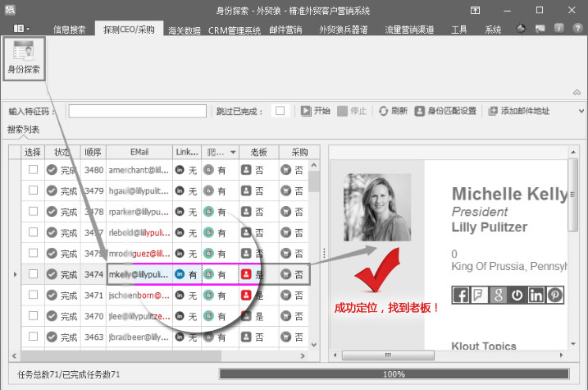The image size is (588, 390).
Task: Click LinkedIn icon in row 3480
Action: 180,169
